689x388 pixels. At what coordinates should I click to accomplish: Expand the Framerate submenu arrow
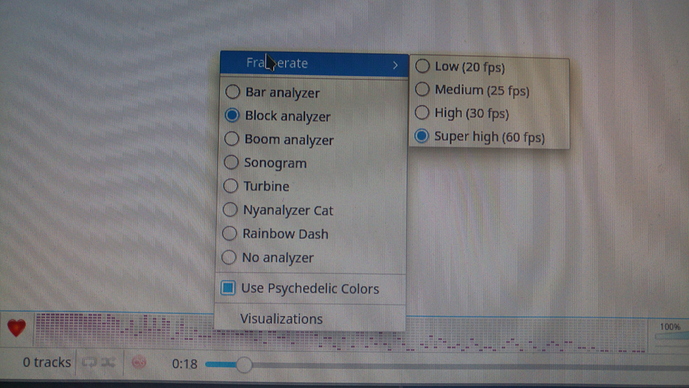[395, 65]
